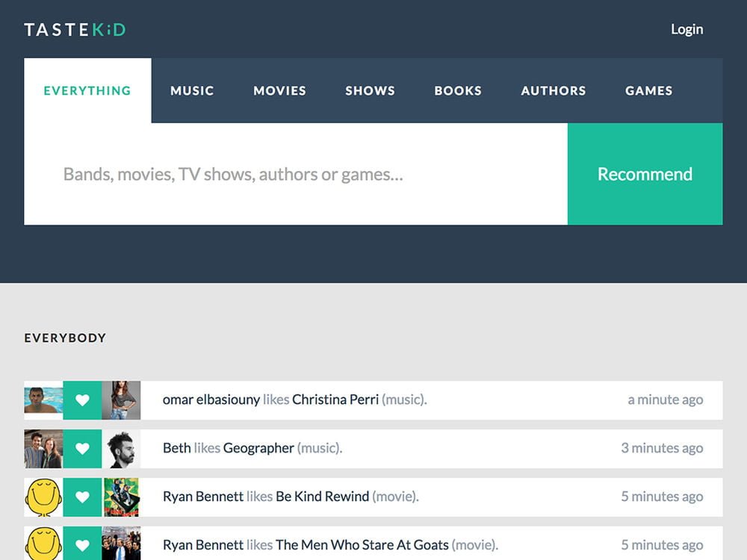Click the heart icon in the Be Kind Rewind row
This screenshot has width=747, height=560.
click(x=82, y=497)
